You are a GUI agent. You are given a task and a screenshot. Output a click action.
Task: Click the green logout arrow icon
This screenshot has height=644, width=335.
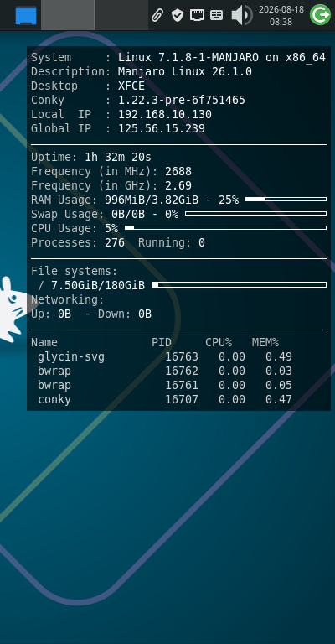[x=320, y=15]
